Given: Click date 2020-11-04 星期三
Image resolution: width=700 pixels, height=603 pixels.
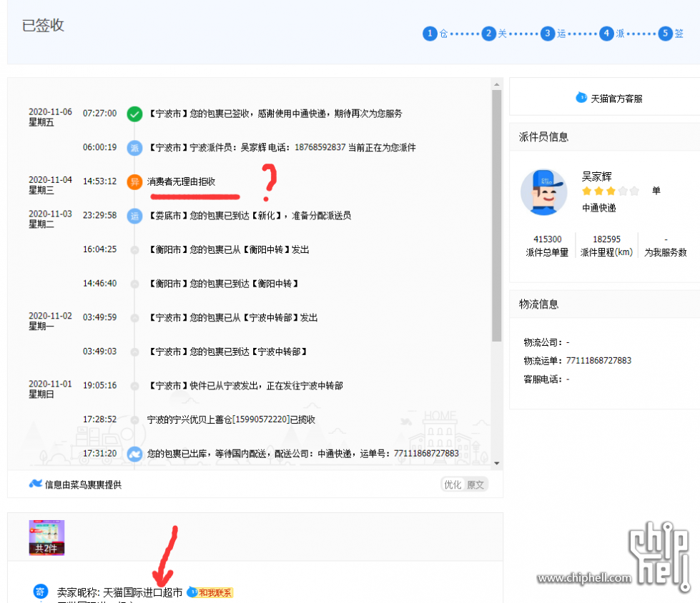Looking at the screenshot, I should [x=50, y=184].
